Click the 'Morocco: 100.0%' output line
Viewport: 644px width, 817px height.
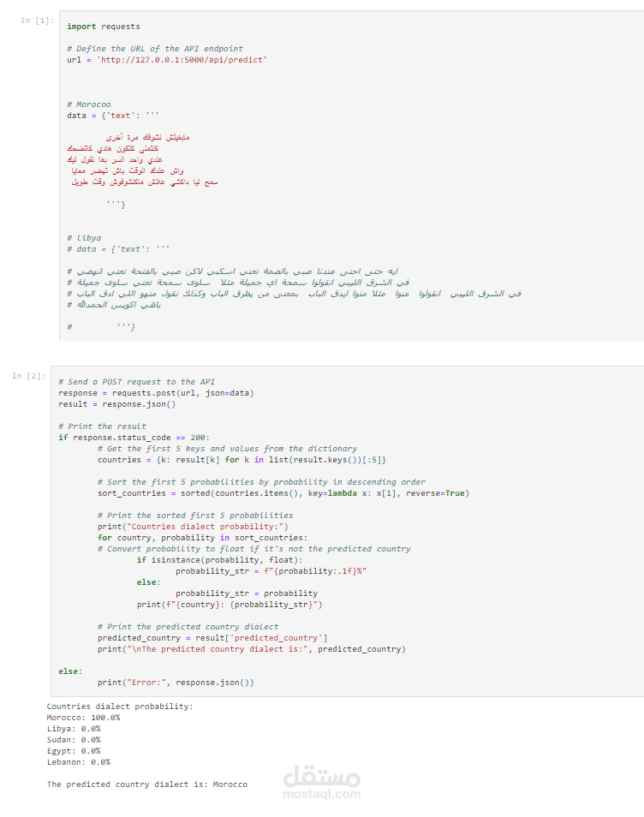pos(83,718)
